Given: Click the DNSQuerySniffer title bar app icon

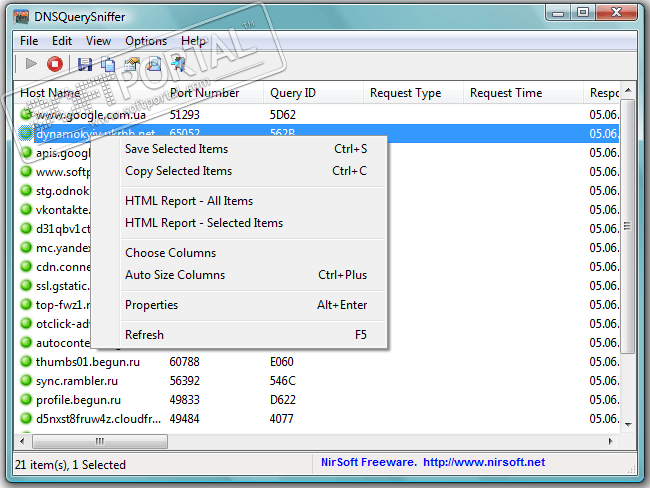Looking at the screenshot, I should click(21, 17).
